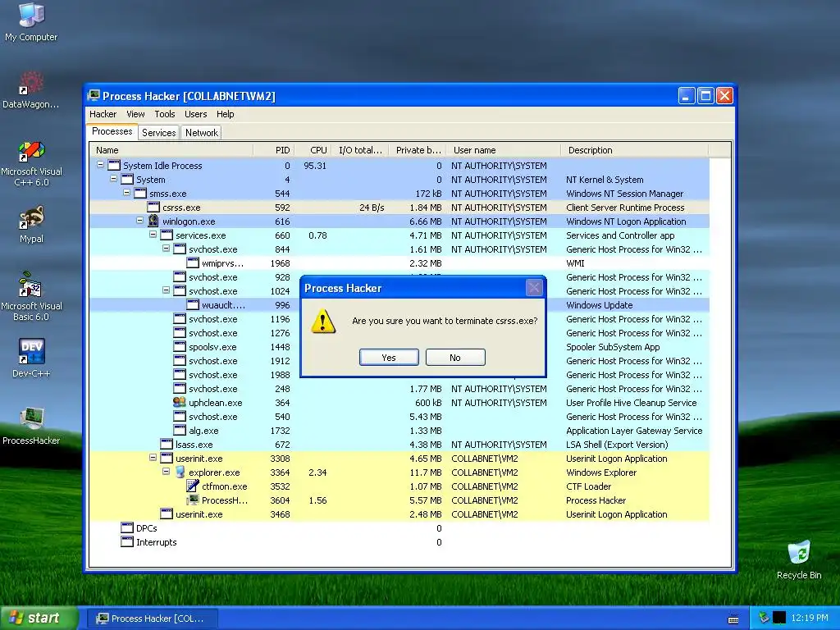
Task: Collapse svchost.exe PID 1024 node
Action: click(166, 290)
